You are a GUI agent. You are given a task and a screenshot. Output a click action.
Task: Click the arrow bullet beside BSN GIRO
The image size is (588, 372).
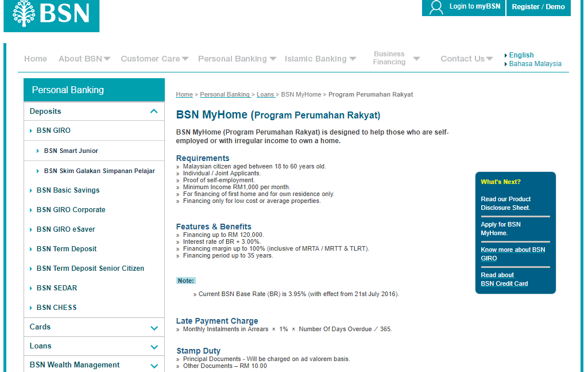click(x=31, y=131)
